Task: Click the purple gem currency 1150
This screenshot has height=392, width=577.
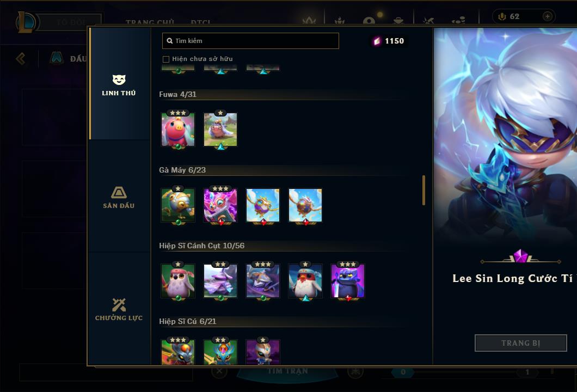Action: click(x=389, y=41)
